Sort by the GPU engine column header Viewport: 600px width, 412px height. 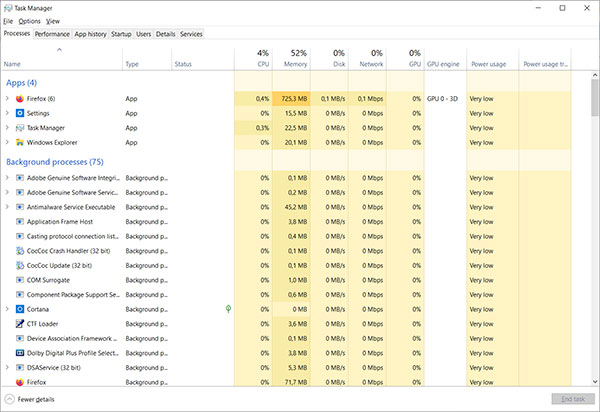pyautogui.click(x=445, y=59)
